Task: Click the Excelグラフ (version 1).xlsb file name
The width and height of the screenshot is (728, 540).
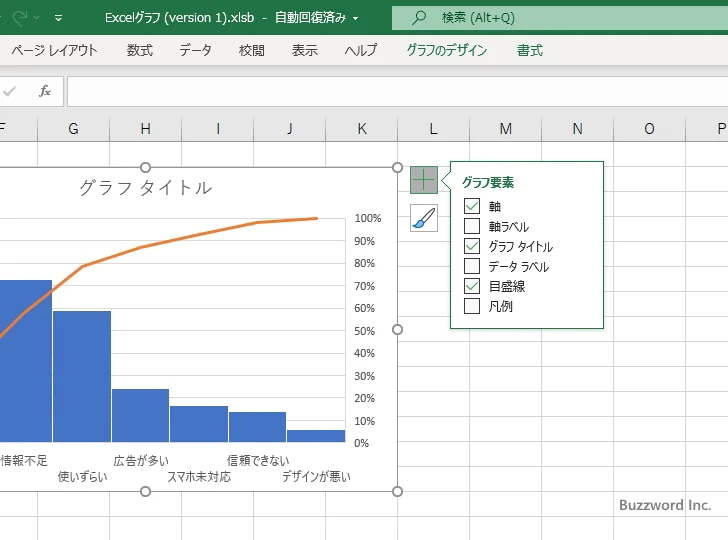Action: point(179,18)
